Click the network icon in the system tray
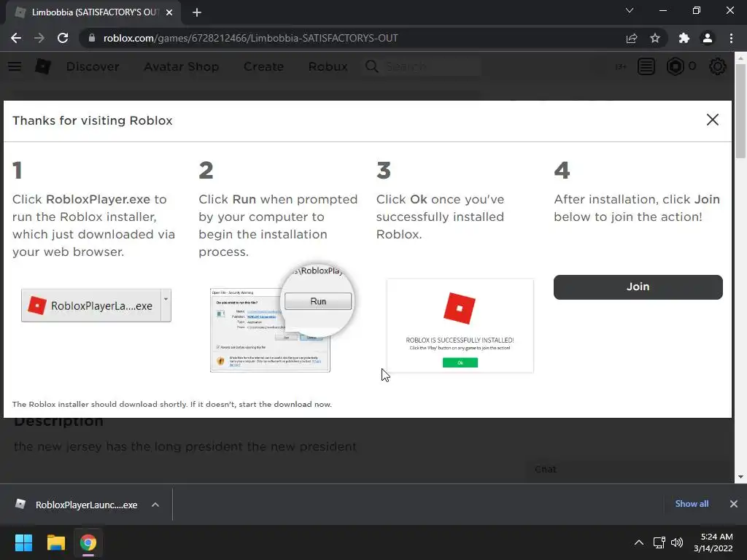The width and height of the screenshot is (747, 560). click(659, 542)
